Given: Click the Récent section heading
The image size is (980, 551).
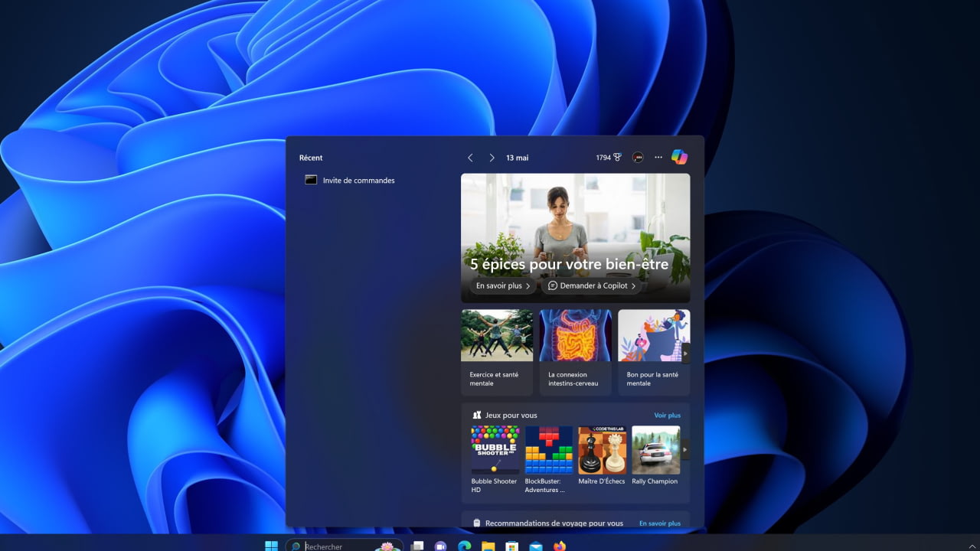Looking at the screenshot, I should pos(311,158).
